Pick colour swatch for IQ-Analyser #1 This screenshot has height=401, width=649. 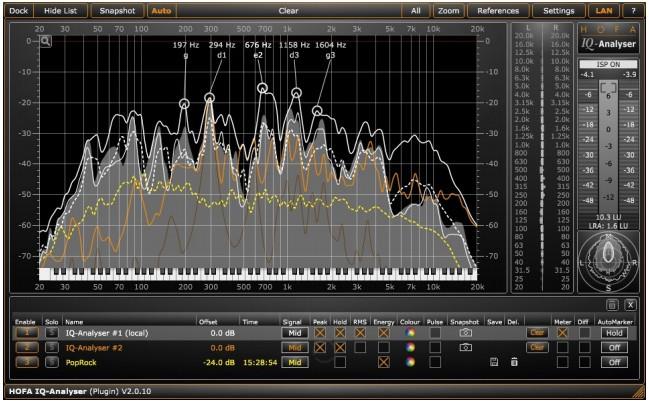(410, 332)
